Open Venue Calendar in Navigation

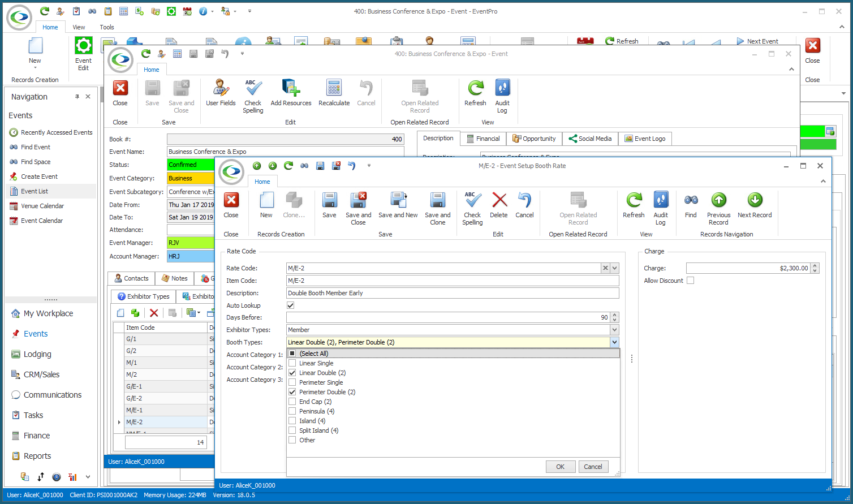click(x=42, y=206)
